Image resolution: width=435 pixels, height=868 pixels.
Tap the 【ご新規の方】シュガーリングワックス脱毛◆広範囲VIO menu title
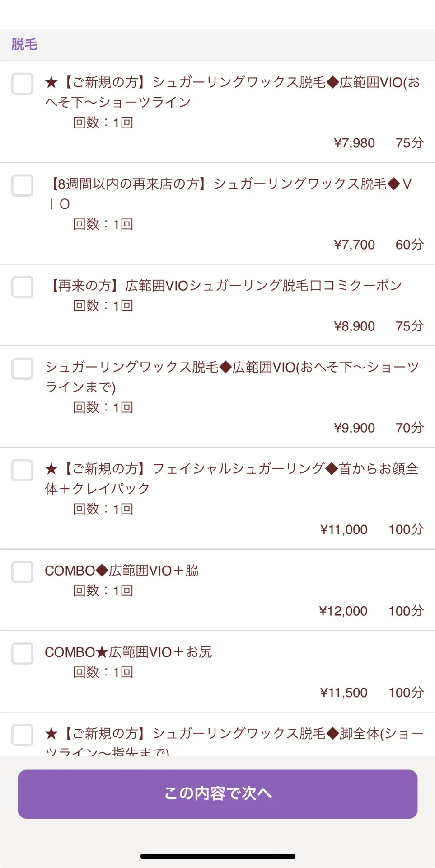click(232, 92)
